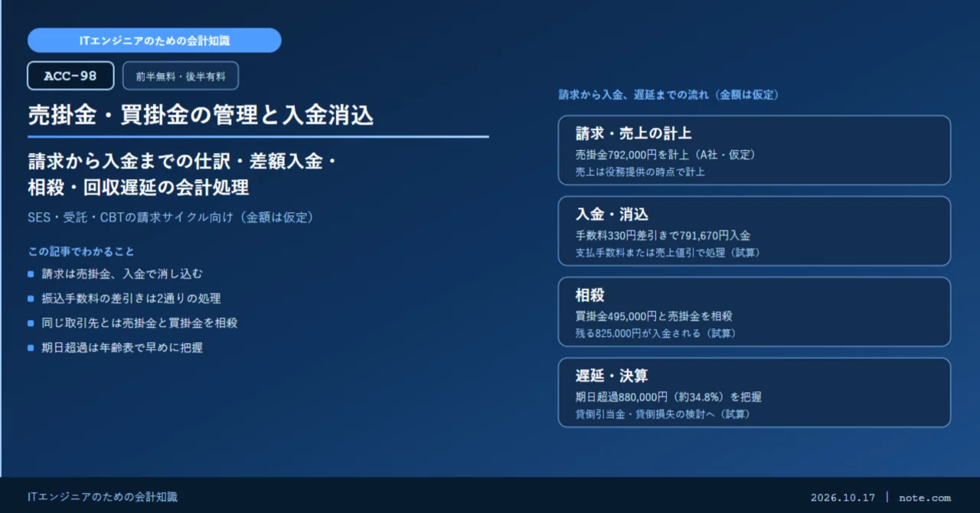The width and height of the screenshot is (980, 513).
Task: Select the ACC-98 badge
Action: coord(70,76)
